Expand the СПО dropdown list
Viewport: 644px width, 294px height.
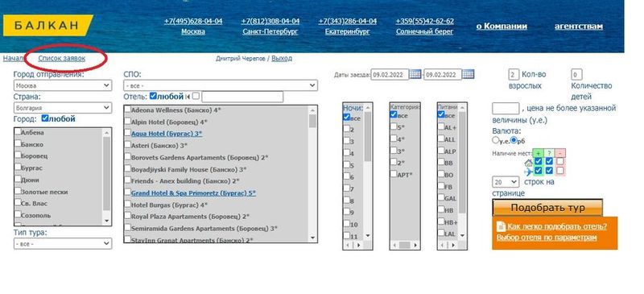221,85
